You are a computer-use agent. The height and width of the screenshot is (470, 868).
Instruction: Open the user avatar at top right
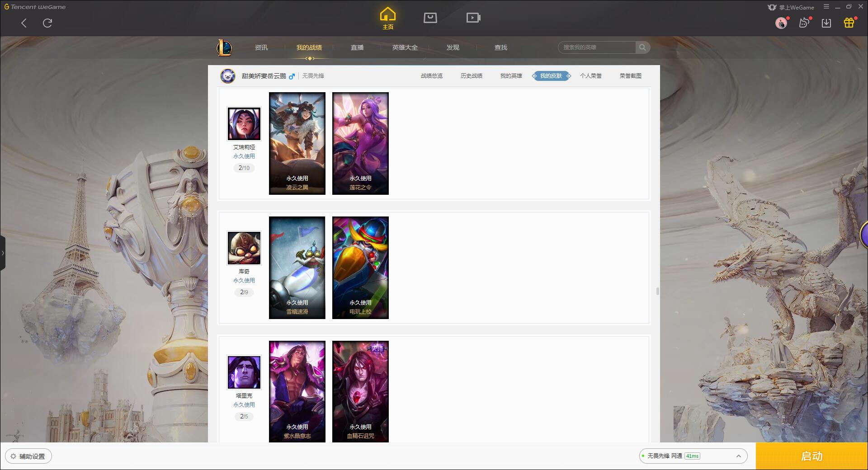781,23
